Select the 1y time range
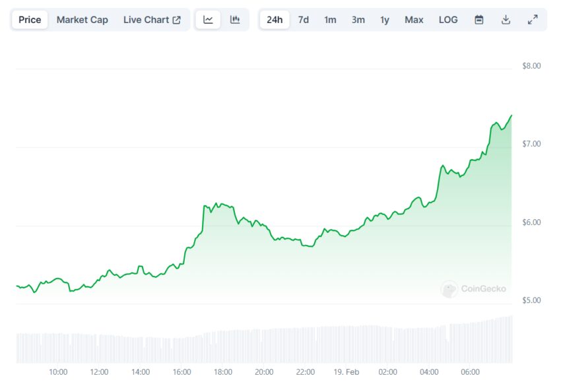Screen dimensions: 561x392 pyautogui.click(x=385, y=20)
